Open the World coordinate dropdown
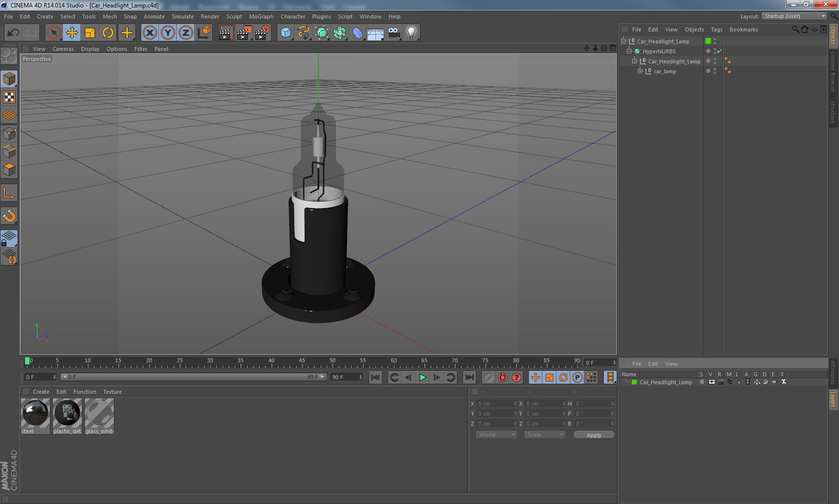This screenshot has height=504, width=839. coord(496,435)
